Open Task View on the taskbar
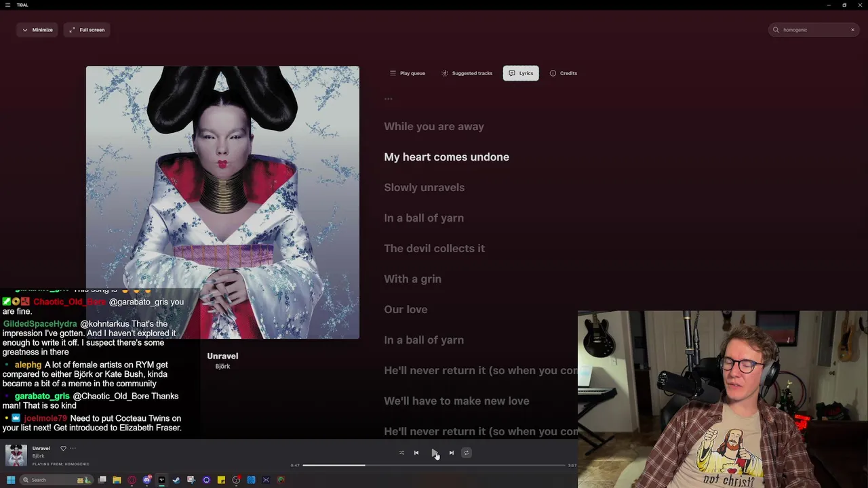 pyautogui.click(x=102, y=480)
